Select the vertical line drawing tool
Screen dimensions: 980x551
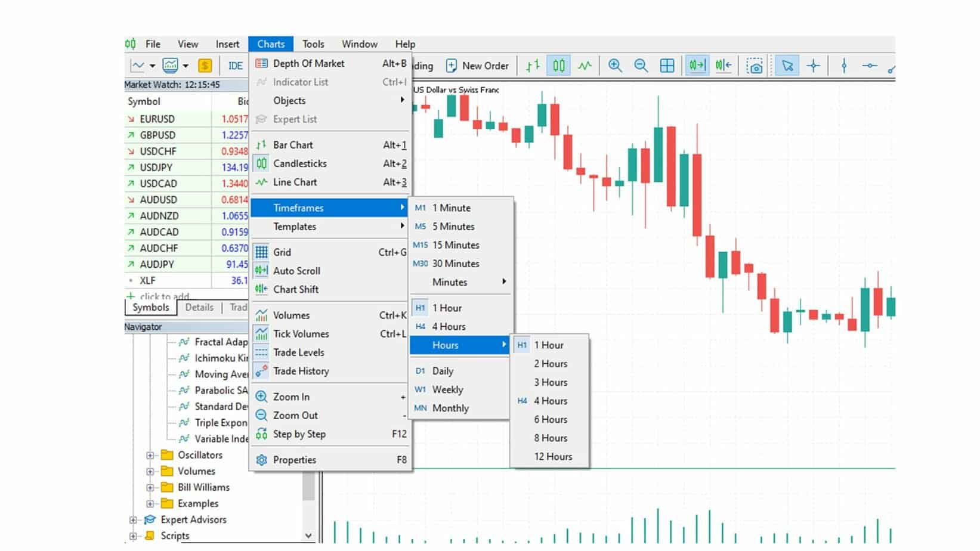[843, 66]
